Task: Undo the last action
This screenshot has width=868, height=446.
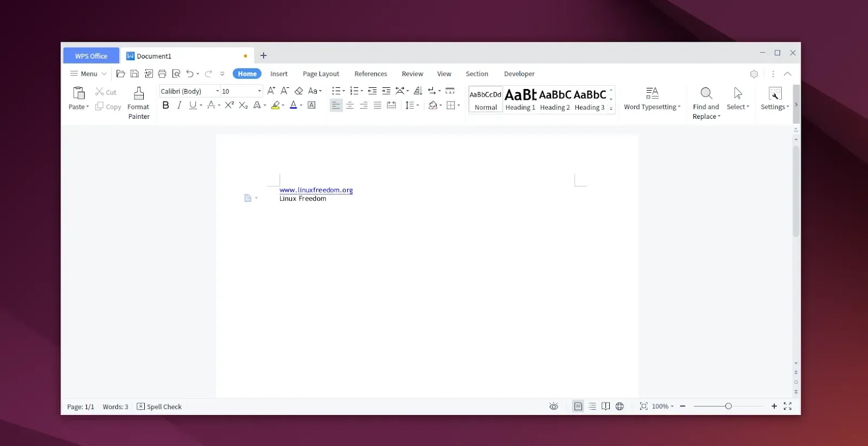Action: tap(190, 74)
